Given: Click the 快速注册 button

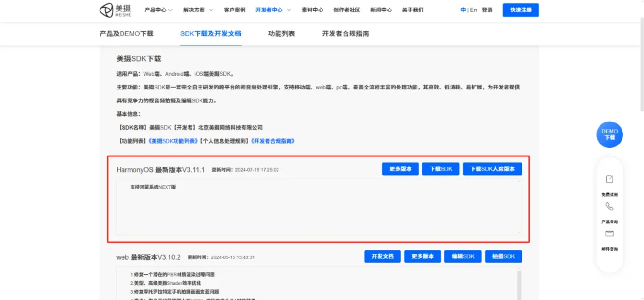Looking at the screenshot, I should tap(521, 10).
